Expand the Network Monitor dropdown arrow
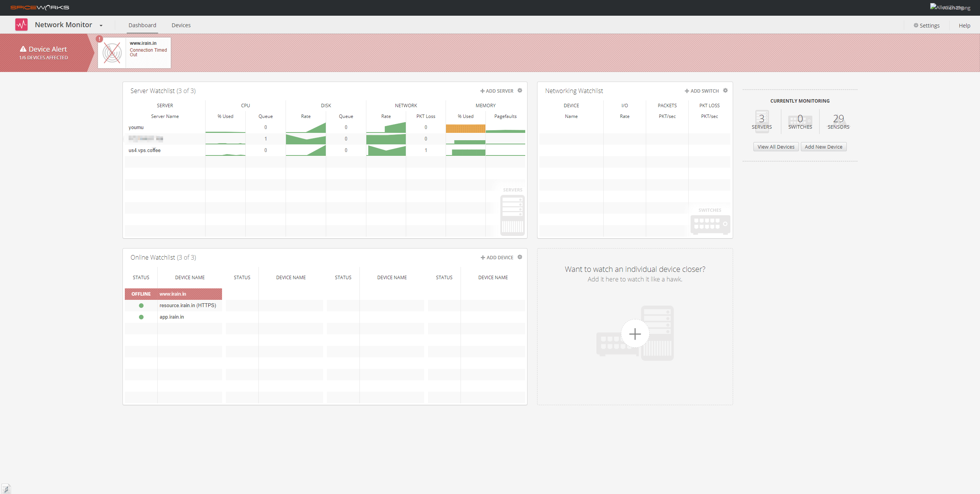Viewport: 980px width, 494px height. 101,26
